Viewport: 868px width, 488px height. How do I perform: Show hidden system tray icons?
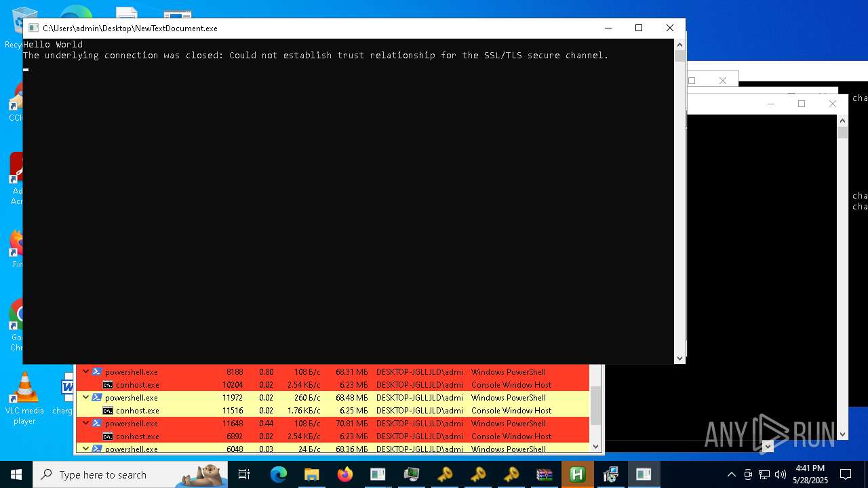[731, 474]
